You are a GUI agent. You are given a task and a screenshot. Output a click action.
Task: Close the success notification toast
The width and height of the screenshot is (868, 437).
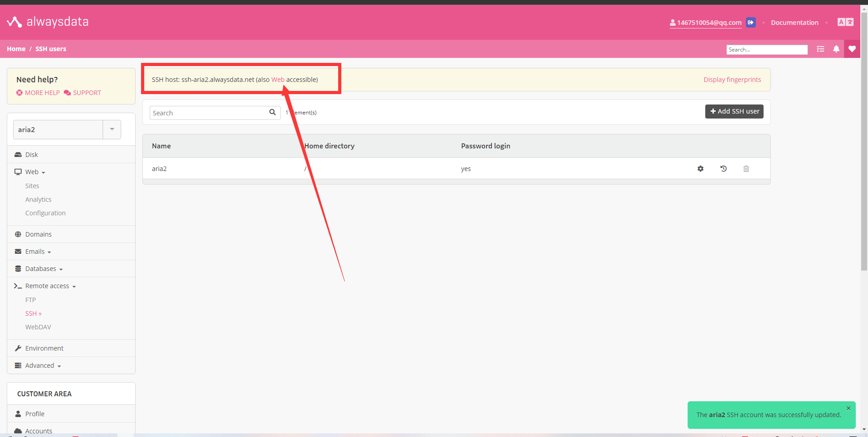pos(848,408)
